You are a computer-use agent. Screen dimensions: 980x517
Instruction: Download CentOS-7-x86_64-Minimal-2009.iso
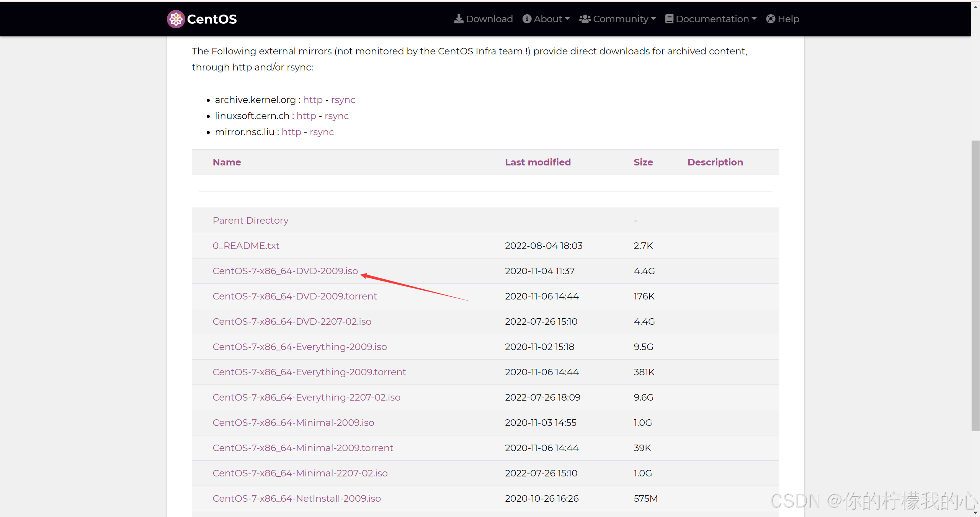tap(293, 423)
